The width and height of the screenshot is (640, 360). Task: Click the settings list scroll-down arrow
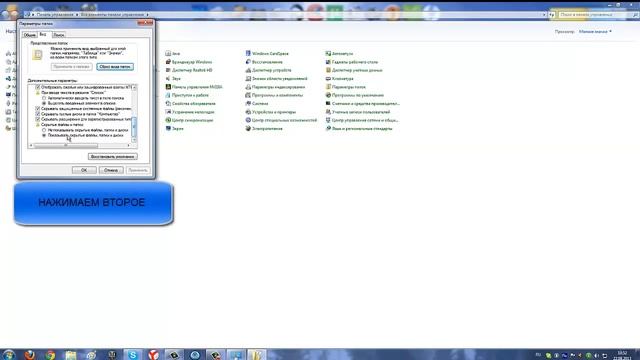(x=134, y=140)
